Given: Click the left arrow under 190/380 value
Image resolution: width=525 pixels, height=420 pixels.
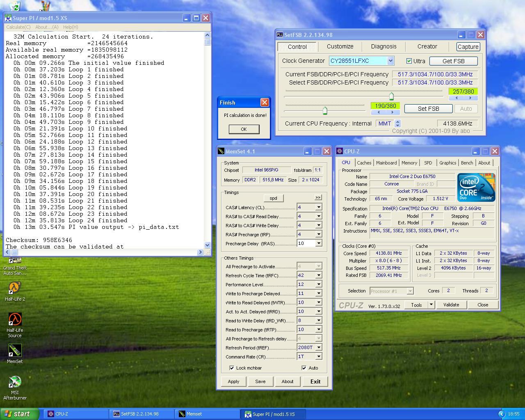Looking at the screenshot, I should [x=378, y=112].
